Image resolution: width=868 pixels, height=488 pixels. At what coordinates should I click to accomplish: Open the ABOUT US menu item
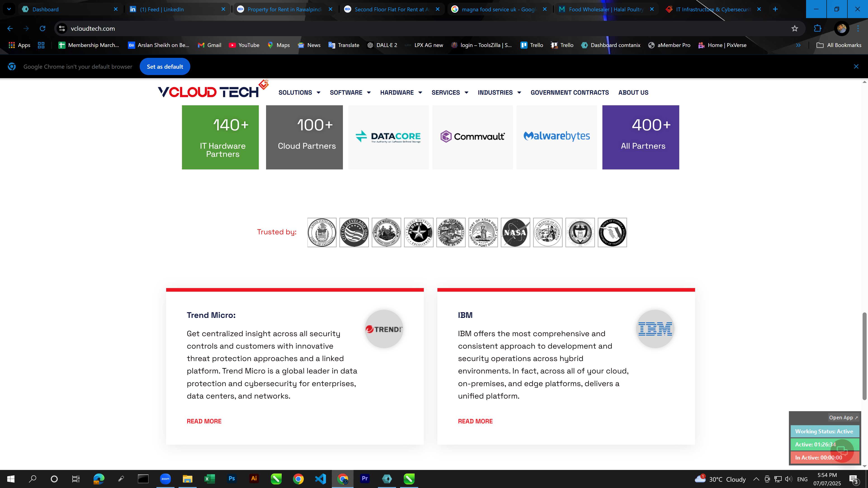pos(633,93)
